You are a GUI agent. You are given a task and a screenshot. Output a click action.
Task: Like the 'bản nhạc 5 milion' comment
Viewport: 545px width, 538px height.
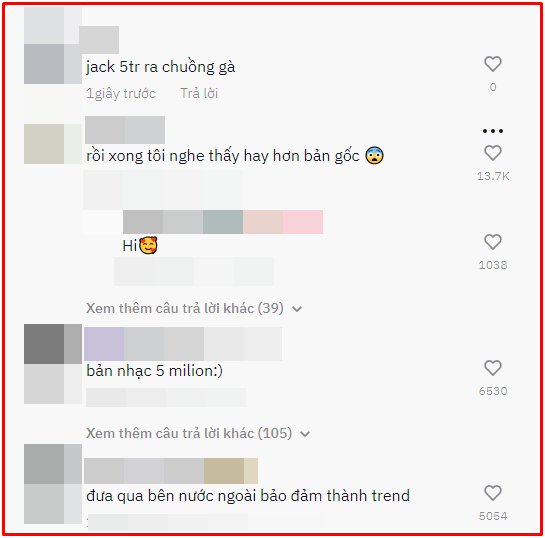click(493, 368)
